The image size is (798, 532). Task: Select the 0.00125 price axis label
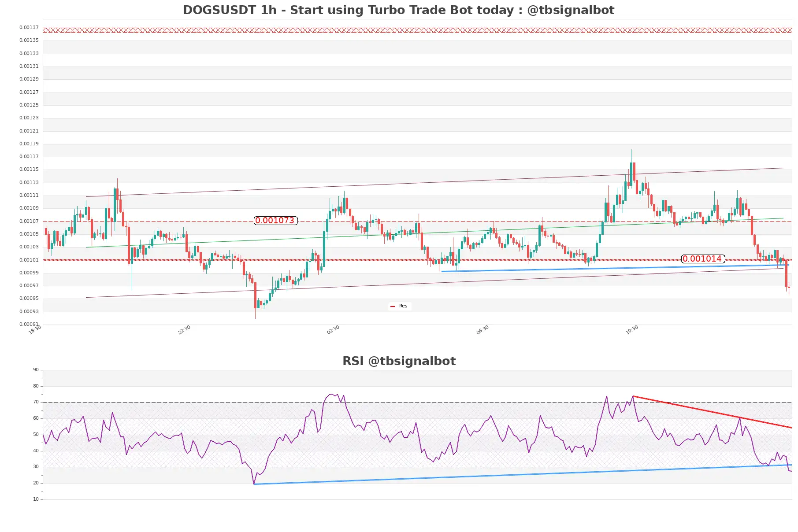[29, 105]
